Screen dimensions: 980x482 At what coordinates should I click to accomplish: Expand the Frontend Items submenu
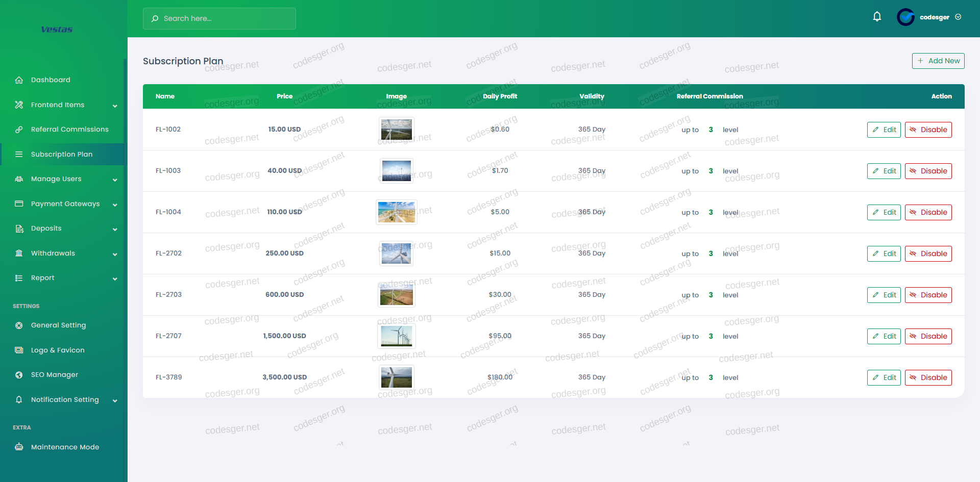115,106
